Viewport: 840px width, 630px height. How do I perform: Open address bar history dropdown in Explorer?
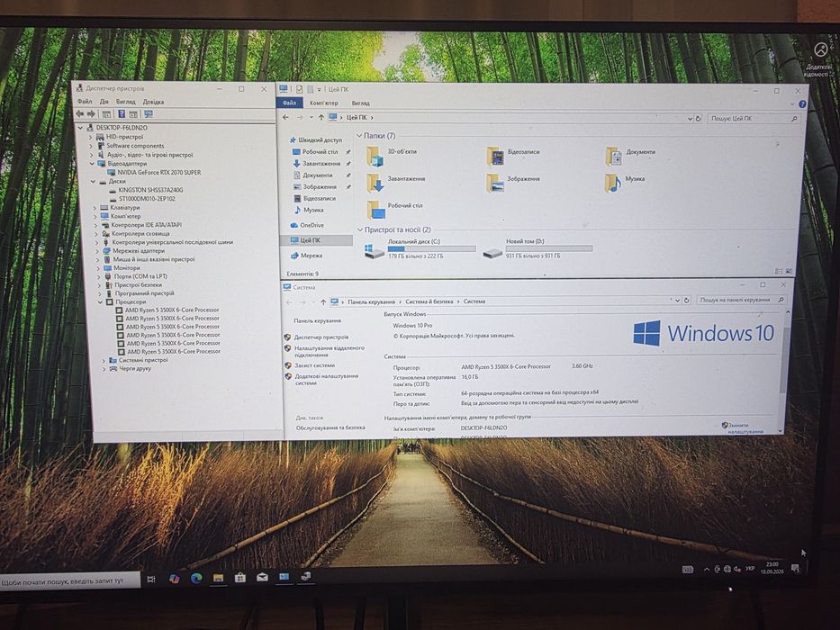point(690,119)
